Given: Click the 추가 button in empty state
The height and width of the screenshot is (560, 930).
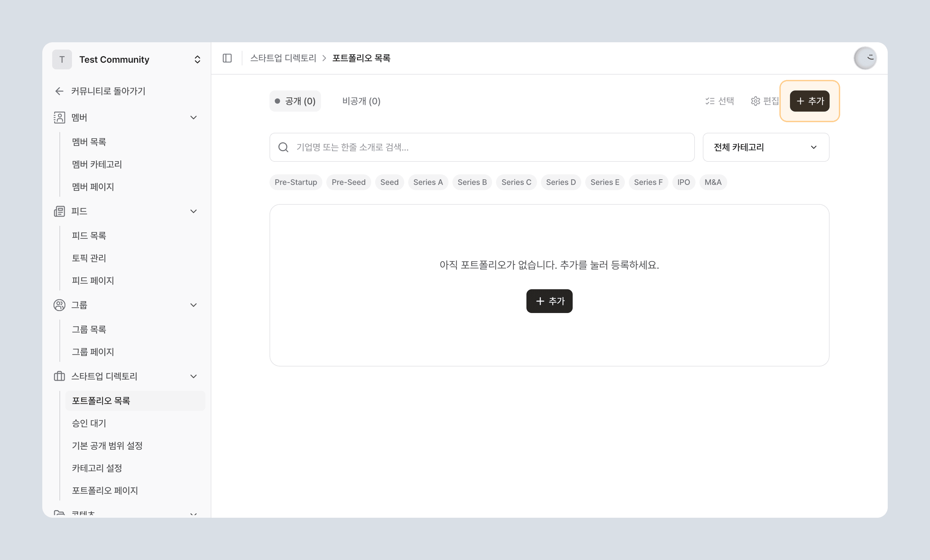Looking at the screenshot, I should click(550, 301).
